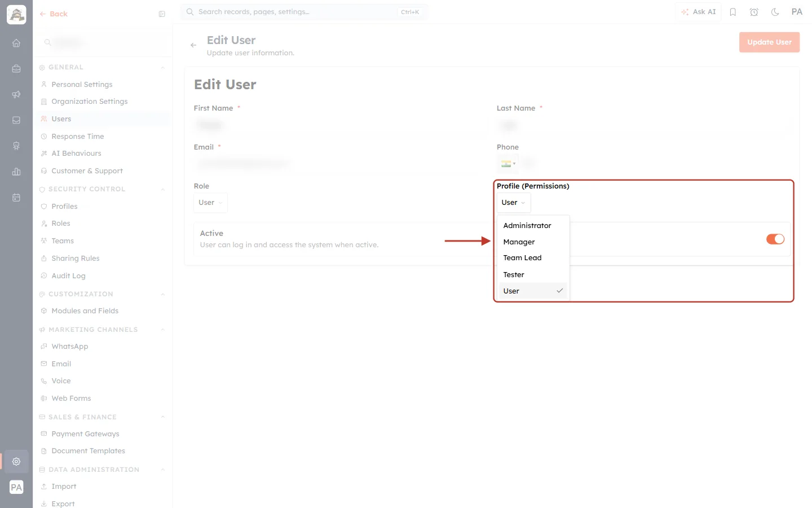Toggle the Active user switch
Screen dimensions: 812x508
tap(775, 239)
